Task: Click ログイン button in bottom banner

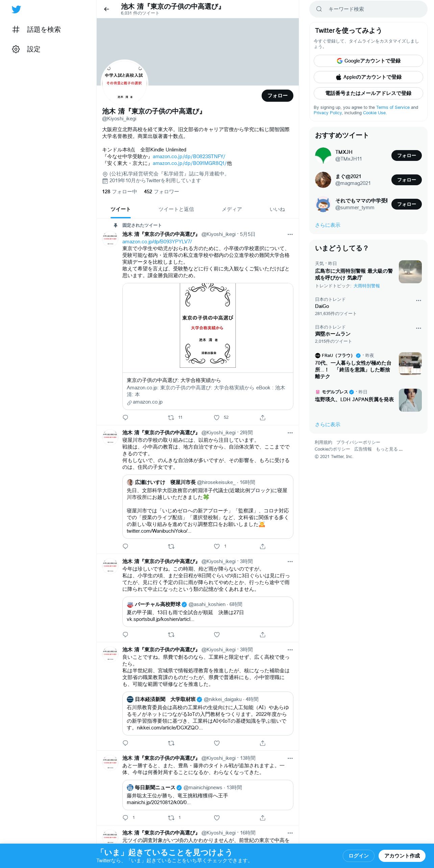Action: 358,855
